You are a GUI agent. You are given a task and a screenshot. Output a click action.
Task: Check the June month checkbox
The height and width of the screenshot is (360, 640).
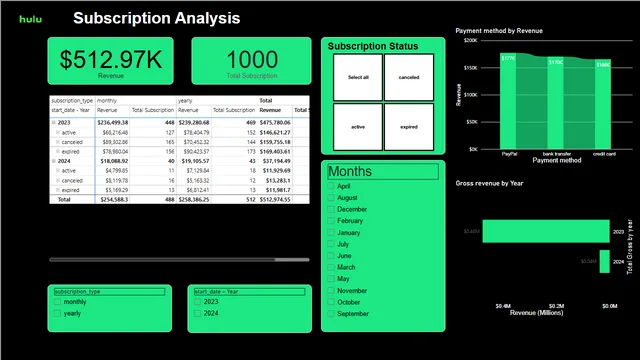pos(331,256)
